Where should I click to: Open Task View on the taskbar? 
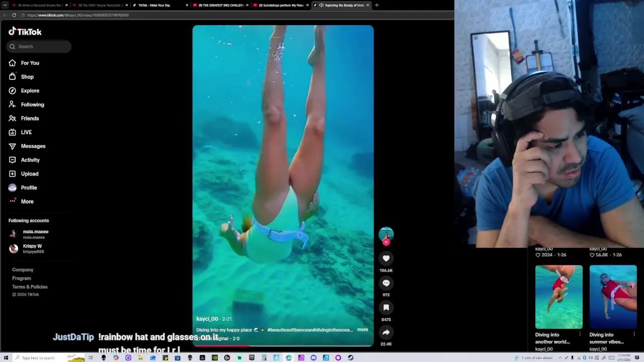pos(91,357)
